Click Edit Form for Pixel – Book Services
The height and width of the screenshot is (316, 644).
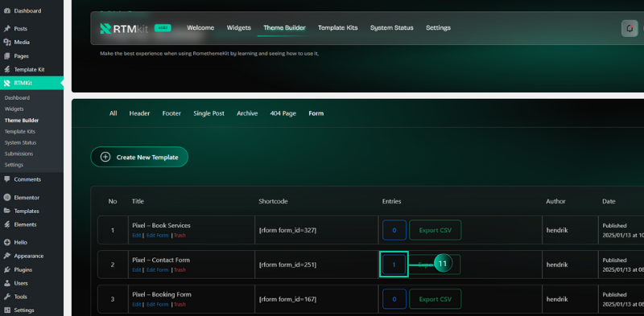[x=157, y=236]
